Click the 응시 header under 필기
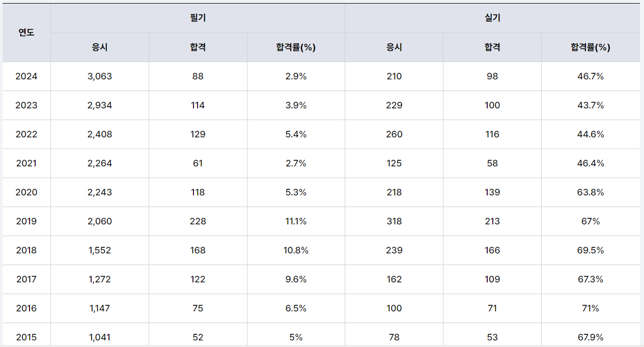Screen dimensions: 644x347 pos(100,47)
